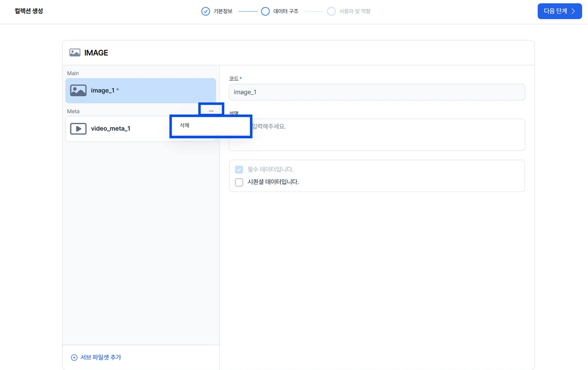588x370 pixels.
Task: Click the 설명 description text area
Action: [377, 135]
